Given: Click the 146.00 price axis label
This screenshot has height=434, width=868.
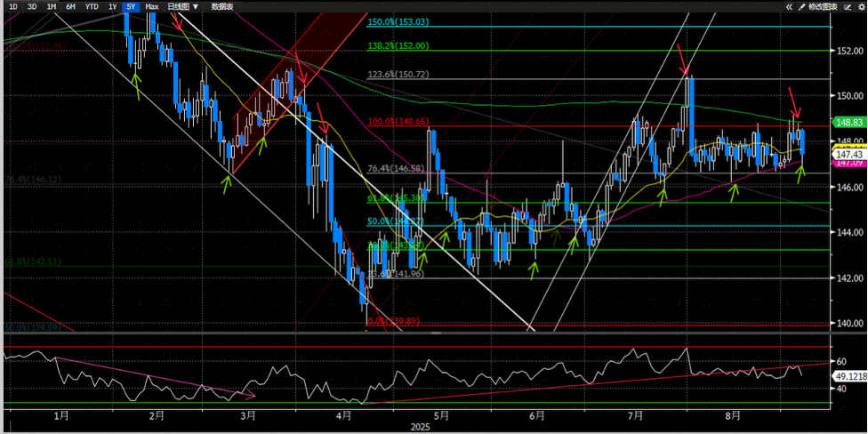Looking at the screenshot, I should point(850,187).
